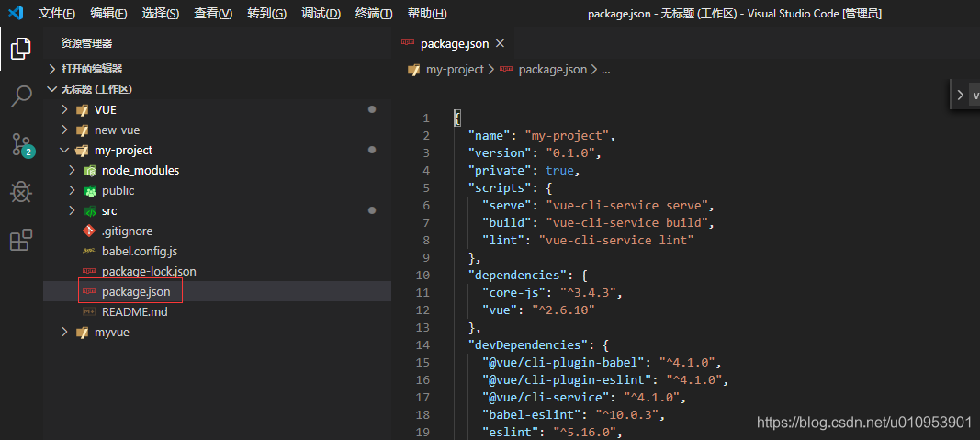The image size is (980, 440).
Task: Click the public folder icon
Action: (x=89, y=191)
